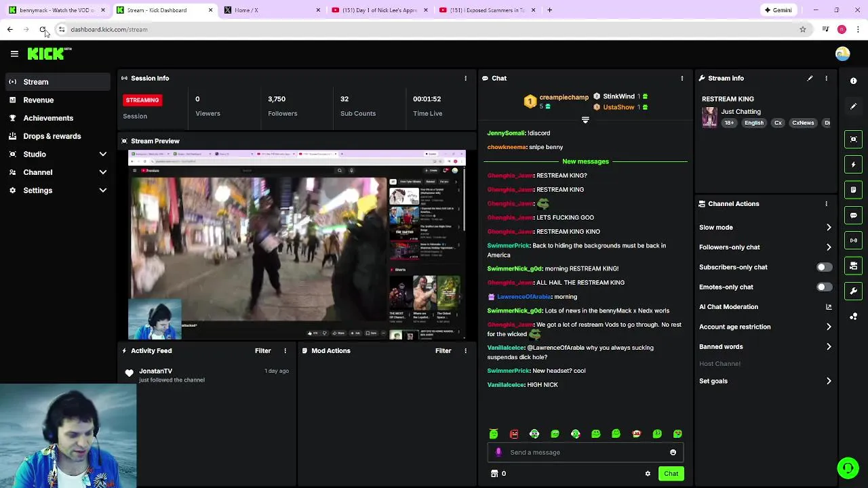Collapse the chat leaderboard arrow

tap(585, 120)
